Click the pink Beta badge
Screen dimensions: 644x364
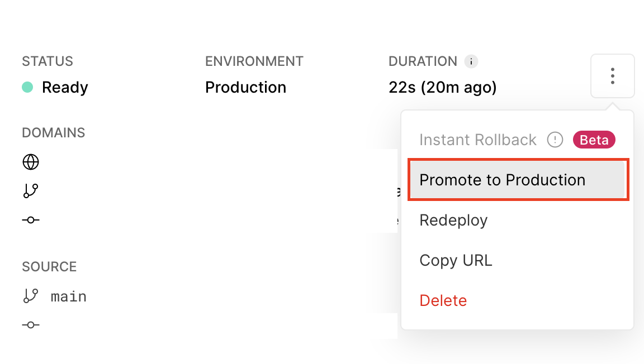point(594,140)
